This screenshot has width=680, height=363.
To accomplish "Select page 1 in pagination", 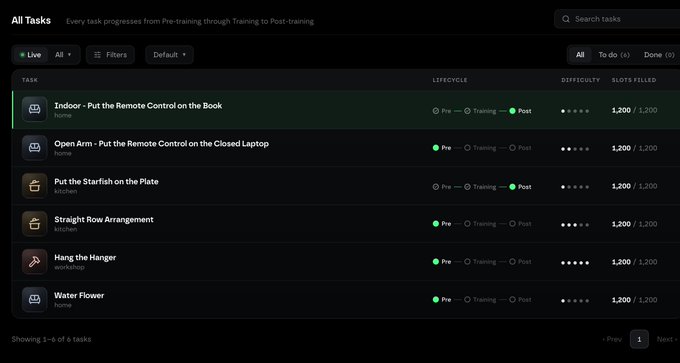I will [639, 339].
